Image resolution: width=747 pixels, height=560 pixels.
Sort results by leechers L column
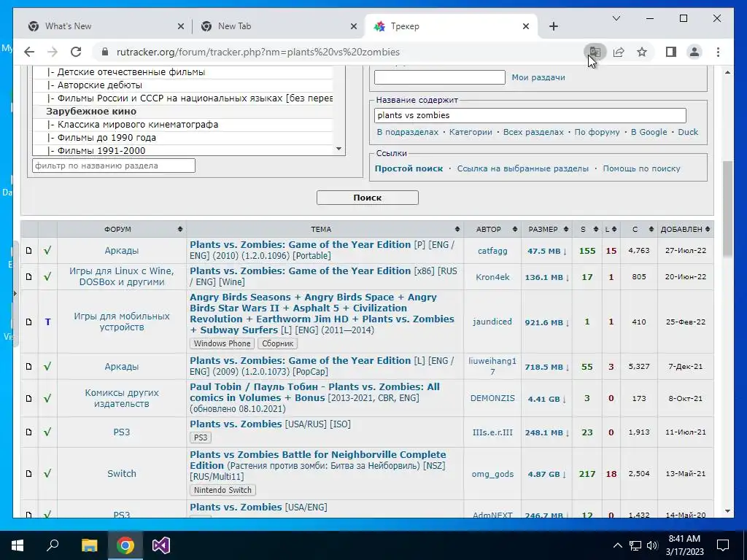(x=611, y=229)
